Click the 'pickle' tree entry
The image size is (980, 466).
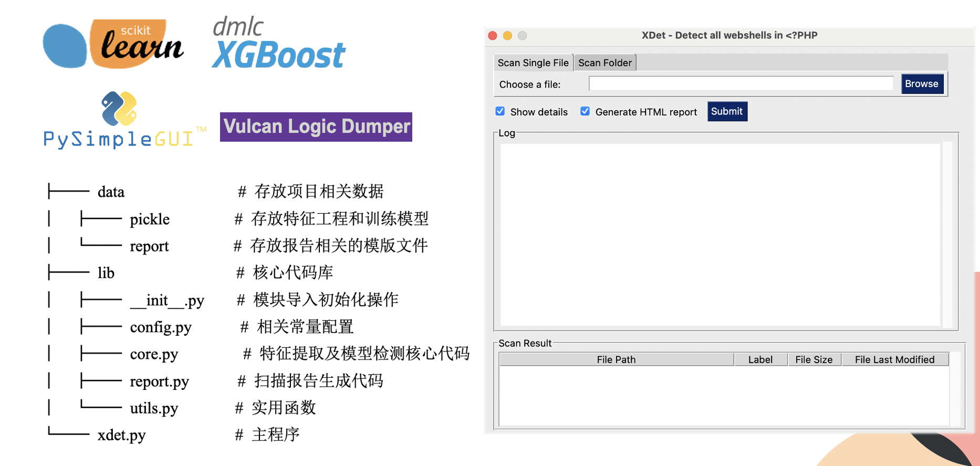click(150, 219)
